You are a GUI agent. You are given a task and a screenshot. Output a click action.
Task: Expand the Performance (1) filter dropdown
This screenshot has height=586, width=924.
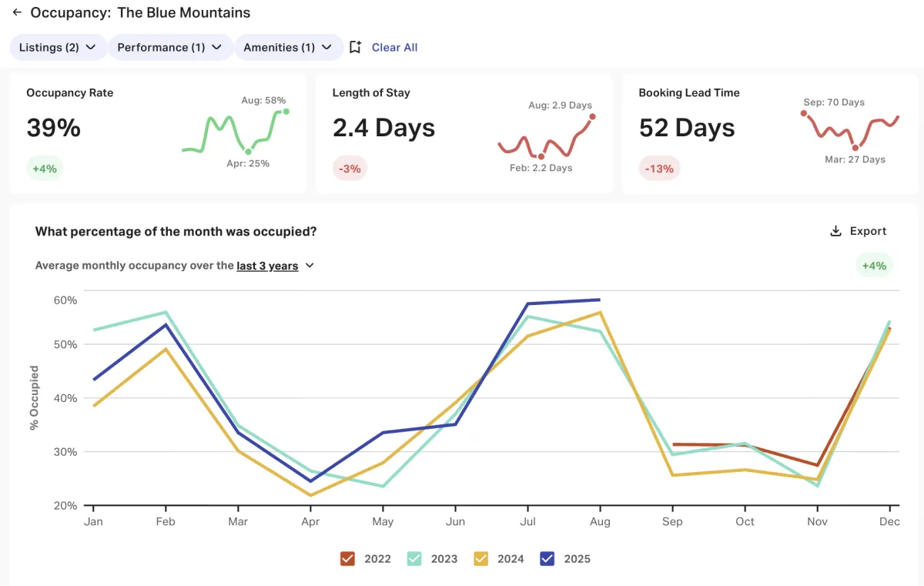tap(169, 47)
